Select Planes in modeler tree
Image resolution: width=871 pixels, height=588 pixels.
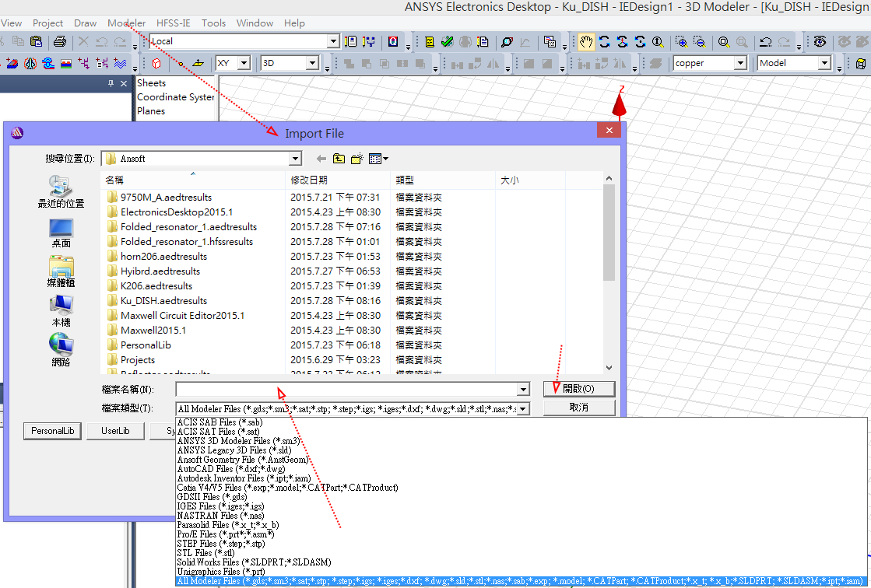click(x=151, y=111)
